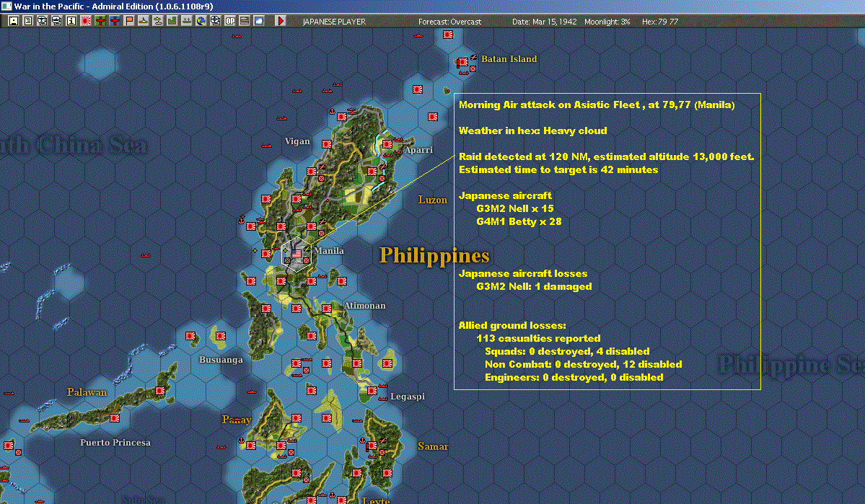Click the Japanese unit marker next to Legaspi
Screen dimensions: 865x504
372,390
